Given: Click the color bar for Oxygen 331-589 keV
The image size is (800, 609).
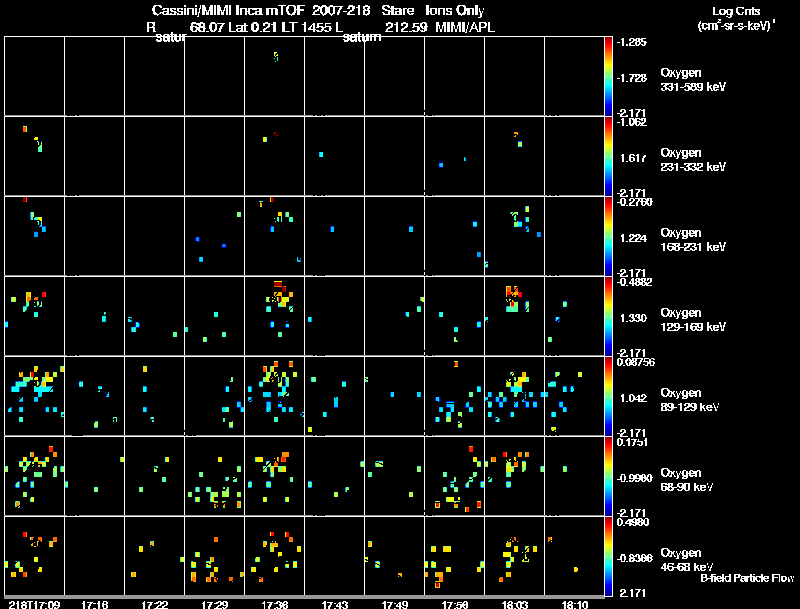Looking at the screenshot, I should tap(608, 76).
